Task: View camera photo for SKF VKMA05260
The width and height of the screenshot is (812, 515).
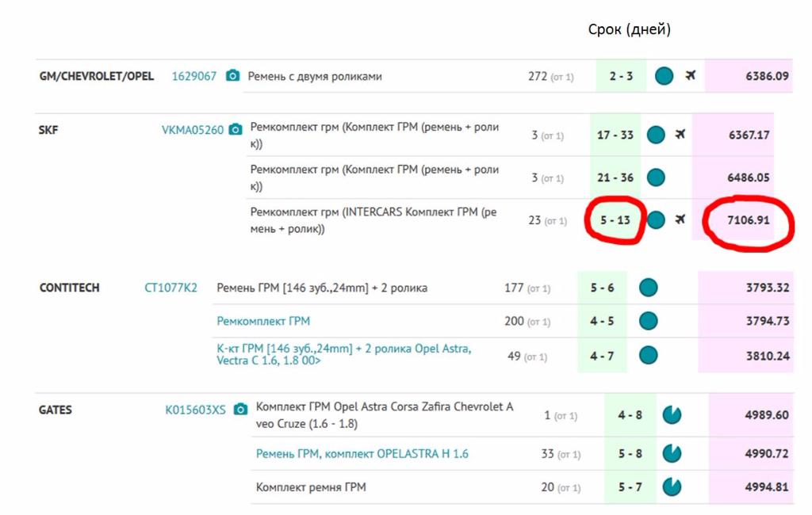Action: point(236,129)
